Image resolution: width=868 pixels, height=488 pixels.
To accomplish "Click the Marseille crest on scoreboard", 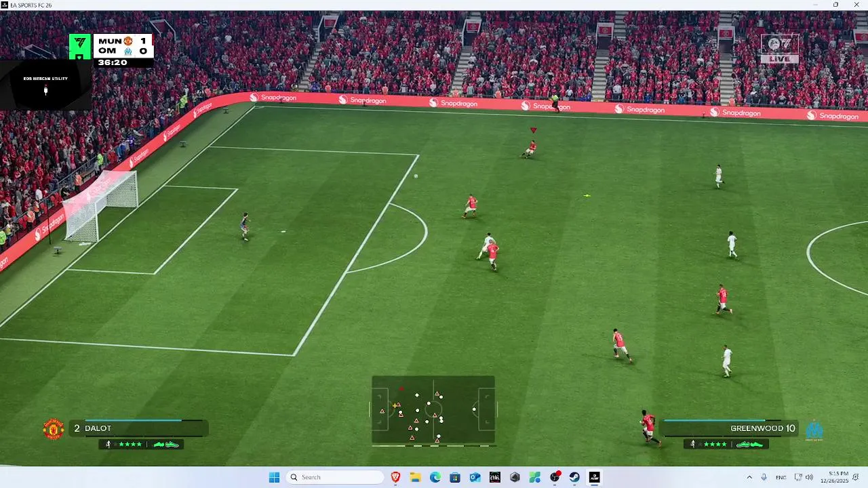I will [127, 52].
